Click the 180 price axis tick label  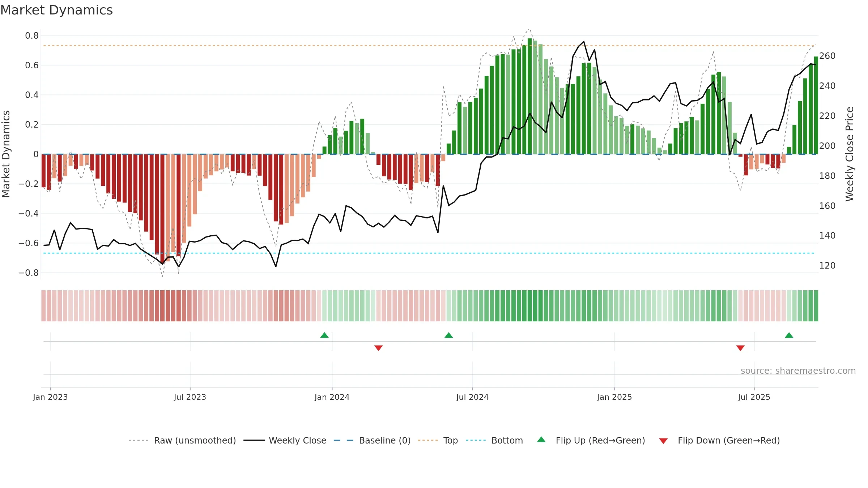click(x=827, y=176)
